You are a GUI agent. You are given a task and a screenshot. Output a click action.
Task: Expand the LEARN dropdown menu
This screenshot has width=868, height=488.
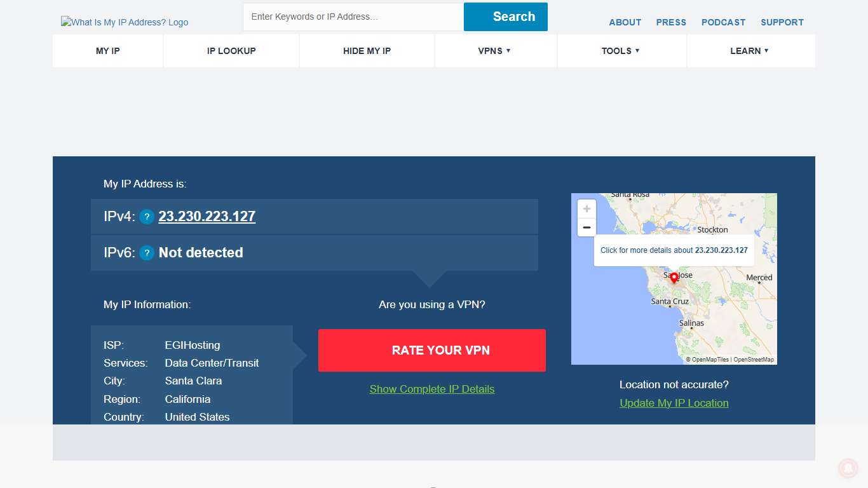point(750,51)
